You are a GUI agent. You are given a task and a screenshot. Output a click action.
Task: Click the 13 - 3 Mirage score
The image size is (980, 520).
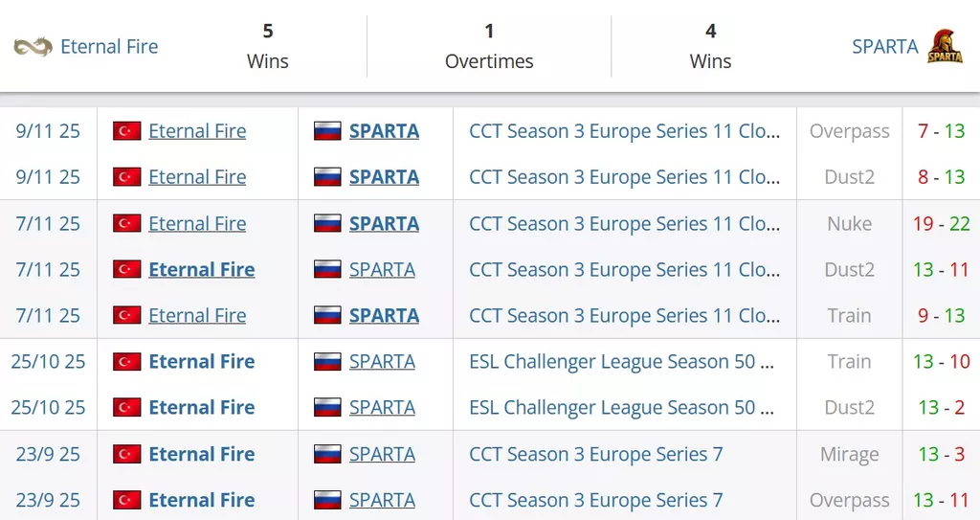(x=941, y=455)
